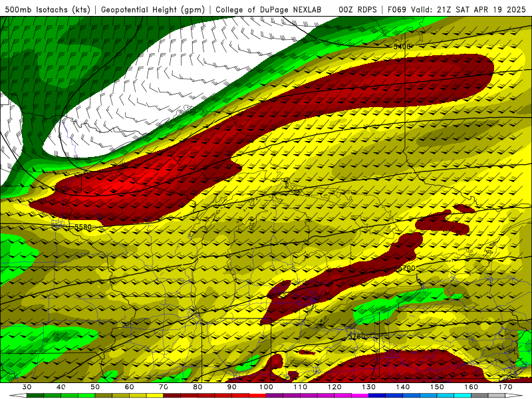Click the 5700 height contour label
532x399 pixels.
coord(406,268)
